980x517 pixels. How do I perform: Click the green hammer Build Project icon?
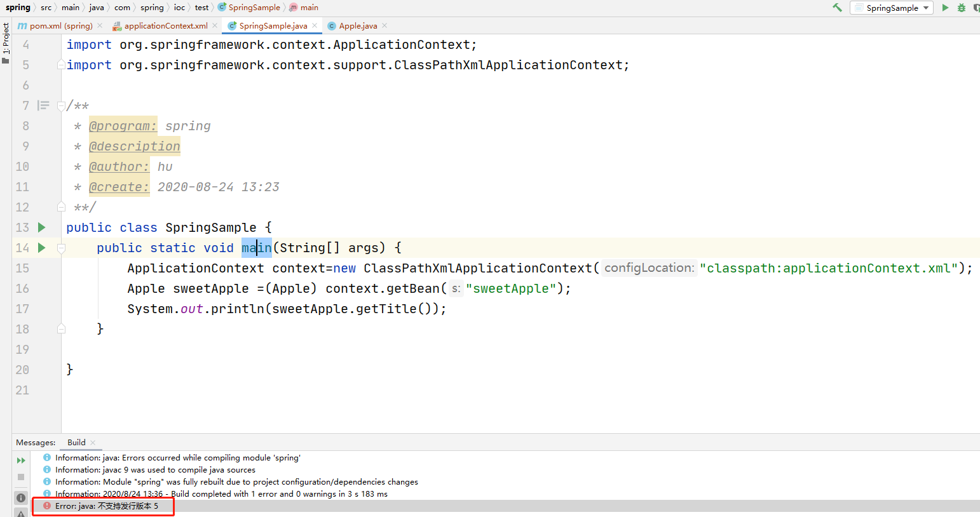pyautogui.click(x=837, y=8)
